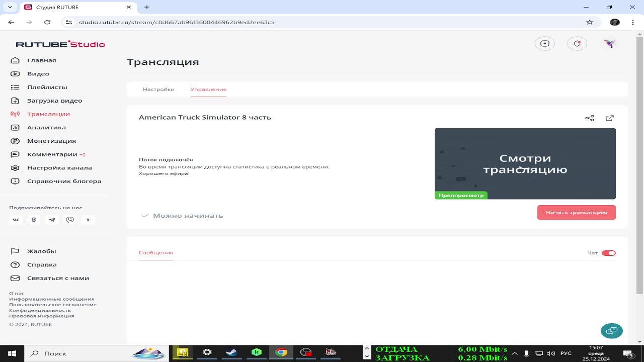Open Chrome profile avatar
This screenshot has height=362, width=644.
click(615, 22)
